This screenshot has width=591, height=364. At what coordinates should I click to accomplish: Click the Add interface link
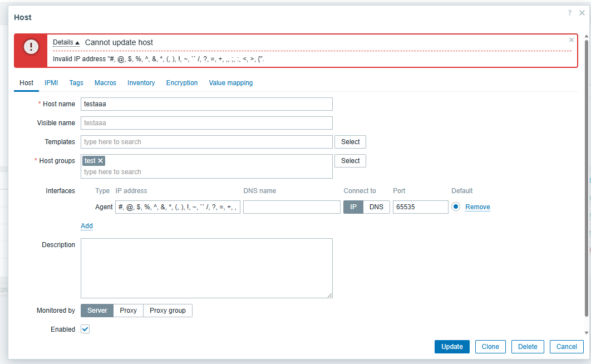click(87, 226)
